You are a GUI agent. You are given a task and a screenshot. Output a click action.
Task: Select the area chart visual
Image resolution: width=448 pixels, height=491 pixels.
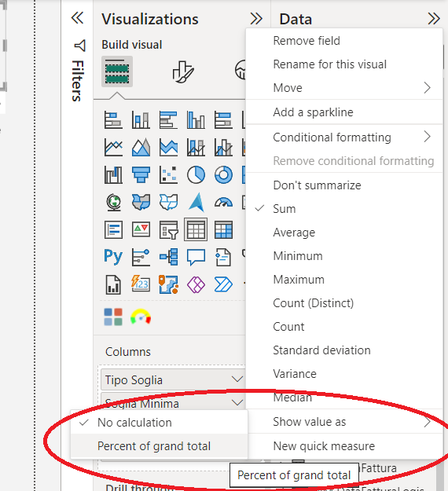(x=141, y=148)
